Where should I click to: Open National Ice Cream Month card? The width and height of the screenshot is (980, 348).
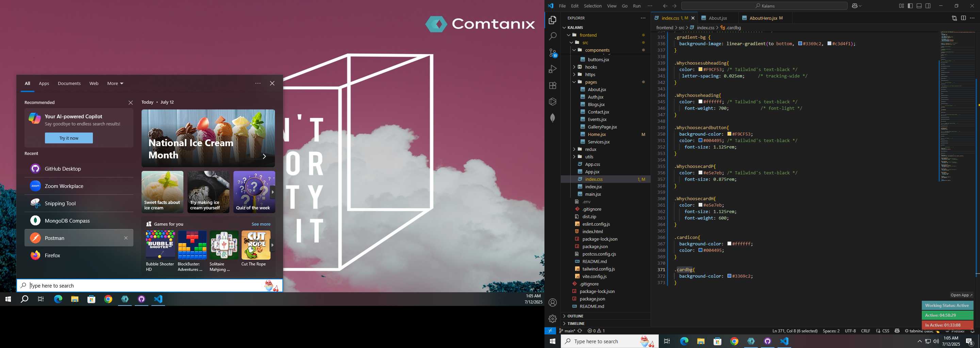coord(208,138)
